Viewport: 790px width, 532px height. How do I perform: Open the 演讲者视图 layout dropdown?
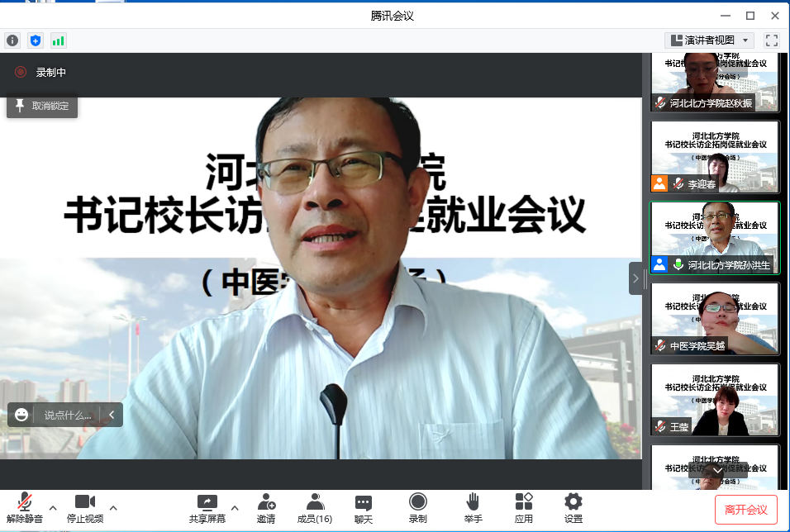709,40
